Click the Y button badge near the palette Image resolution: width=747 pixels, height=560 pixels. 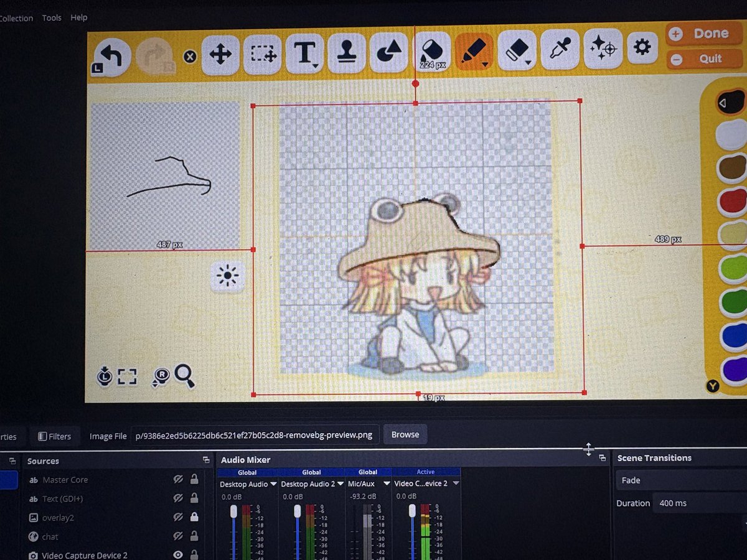713,386
